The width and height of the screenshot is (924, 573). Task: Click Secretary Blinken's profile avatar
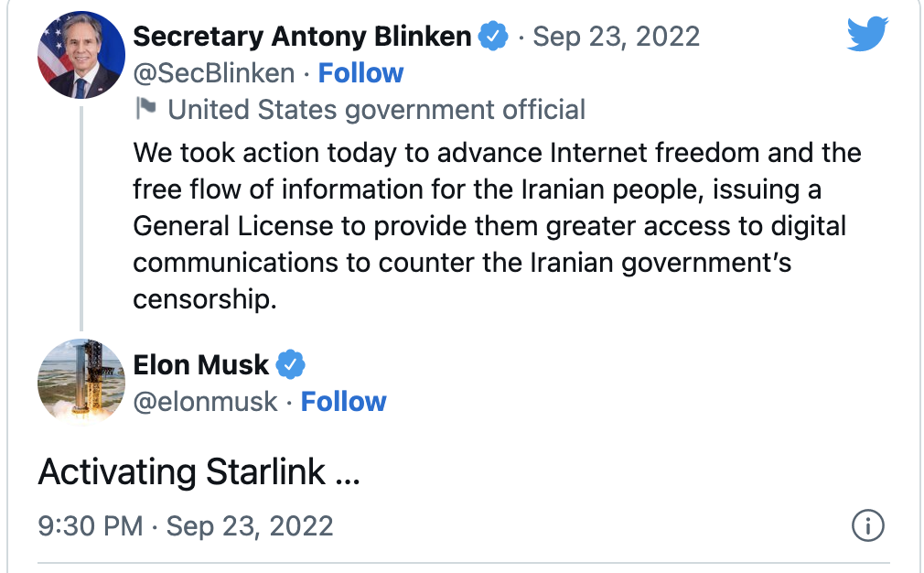point(80,54)
